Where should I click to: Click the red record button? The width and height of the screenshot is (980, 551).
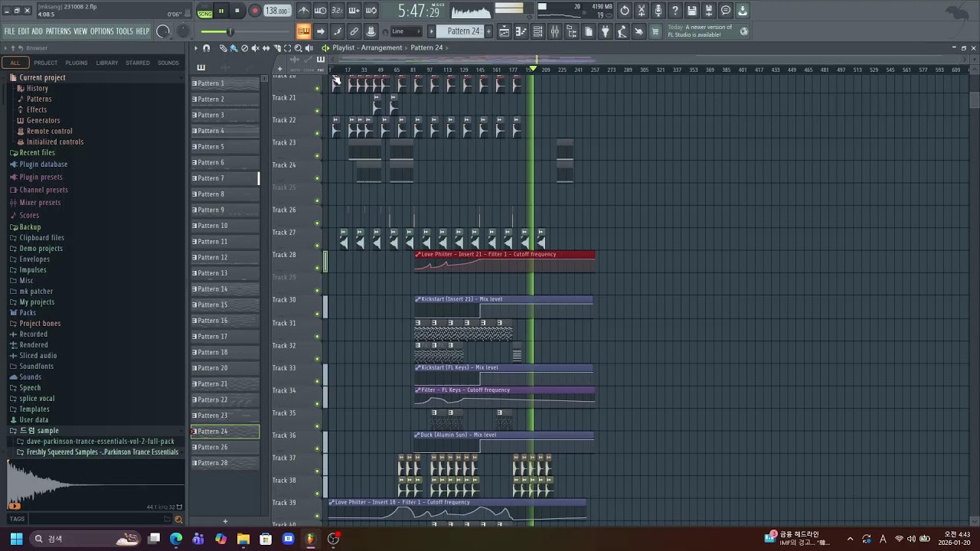pos(255,11)
